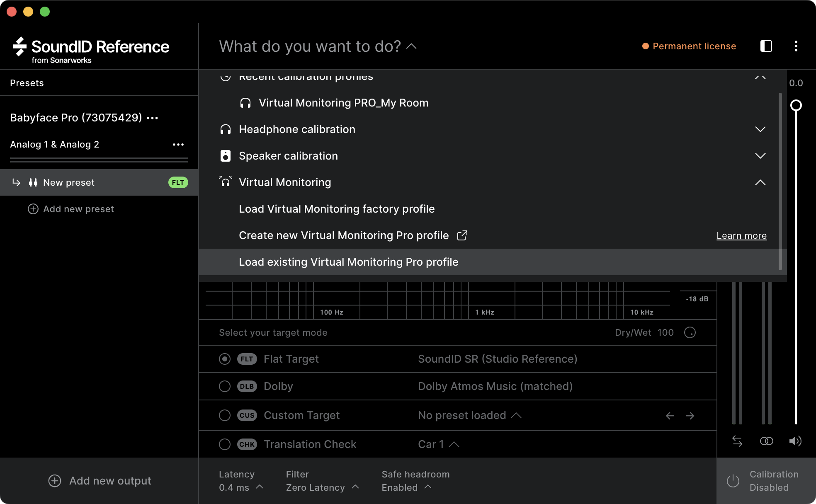
Task: Click Add new output button
Action: pyautogui.click(x=100, y=481)
